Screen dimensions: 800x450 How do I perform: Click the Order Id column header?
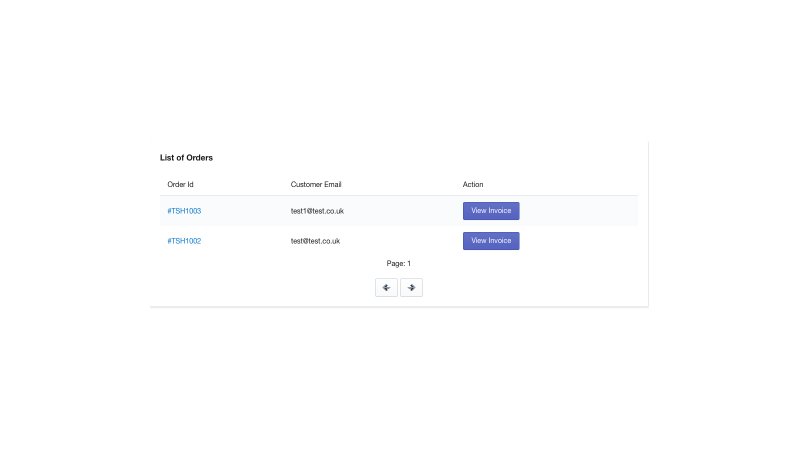pos(180,184)
